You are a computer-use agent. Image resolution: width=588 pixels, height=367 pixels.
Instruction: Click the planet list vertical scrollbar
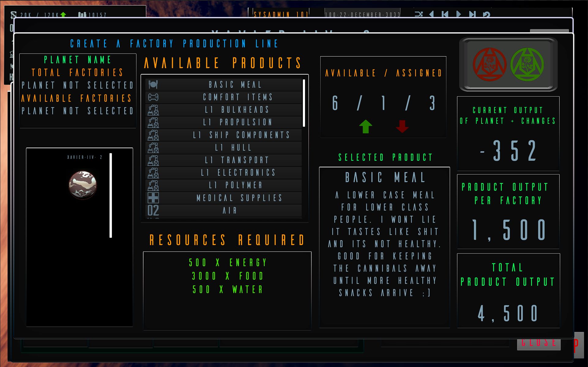(111, 196)
